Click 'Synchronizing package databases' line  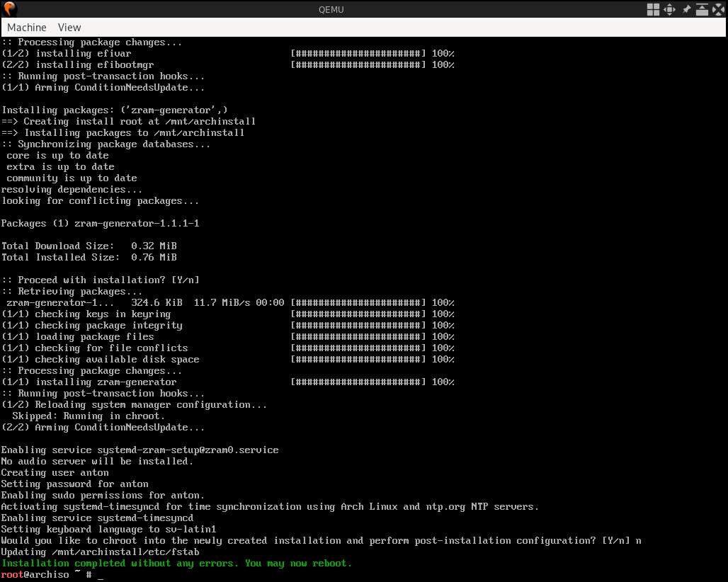tap(106, 144)
